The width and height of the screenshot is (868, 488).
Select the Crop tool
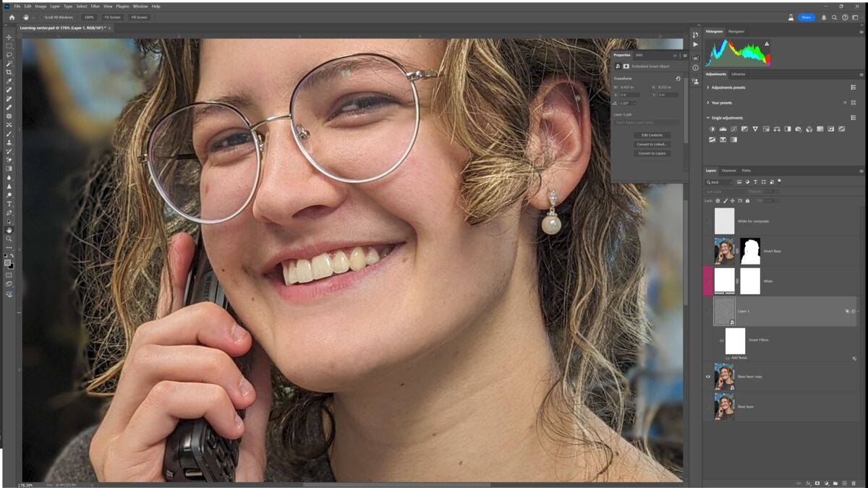click(x=9, y=72)
